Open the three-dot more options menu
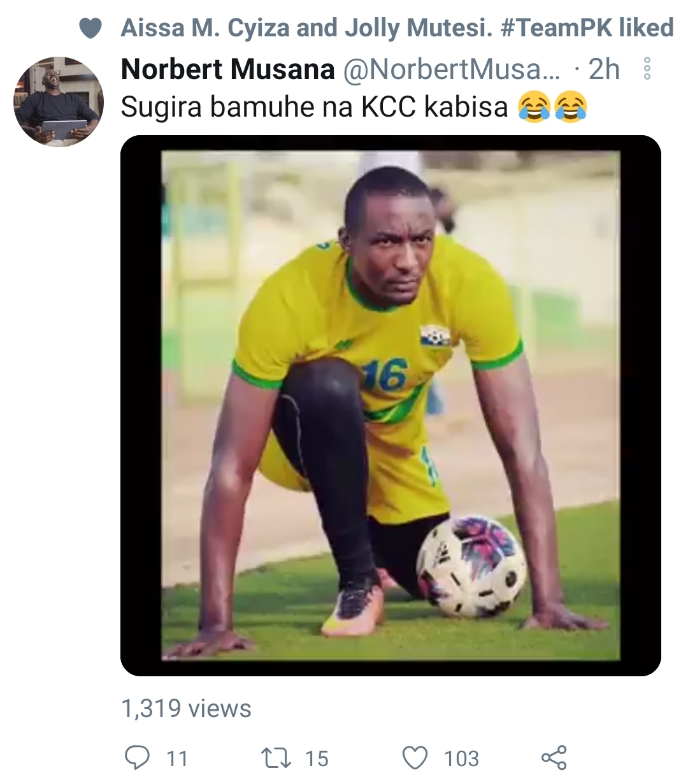Viewport: 681px width, 784px height. [x=647, y=69]
